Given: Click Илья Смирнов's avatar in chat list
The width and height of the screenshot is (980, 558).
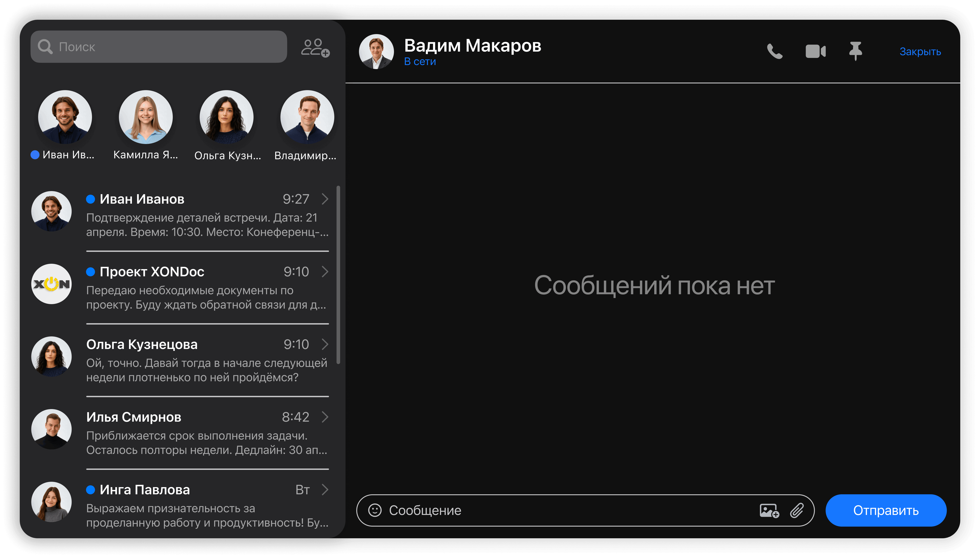Looking at the screenshot, I should tap(51, 429).
